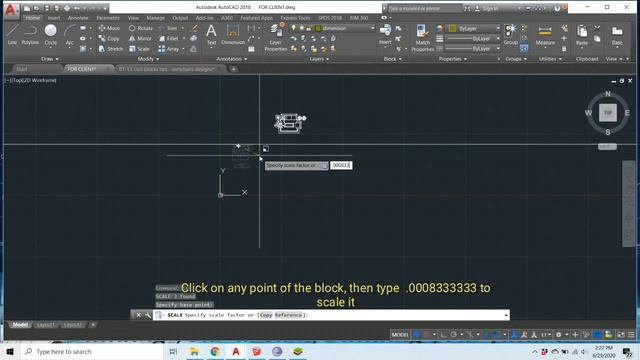The height and width of the screenshot is (360, 640).
Task: Select the Dimension tool
Action: 233,34
